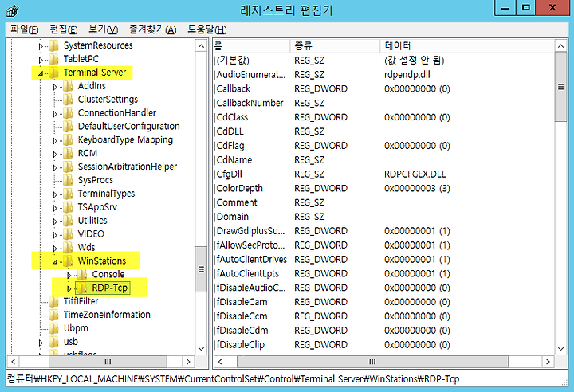Open the 도움말(H) menu

click(x=206, y=29)
